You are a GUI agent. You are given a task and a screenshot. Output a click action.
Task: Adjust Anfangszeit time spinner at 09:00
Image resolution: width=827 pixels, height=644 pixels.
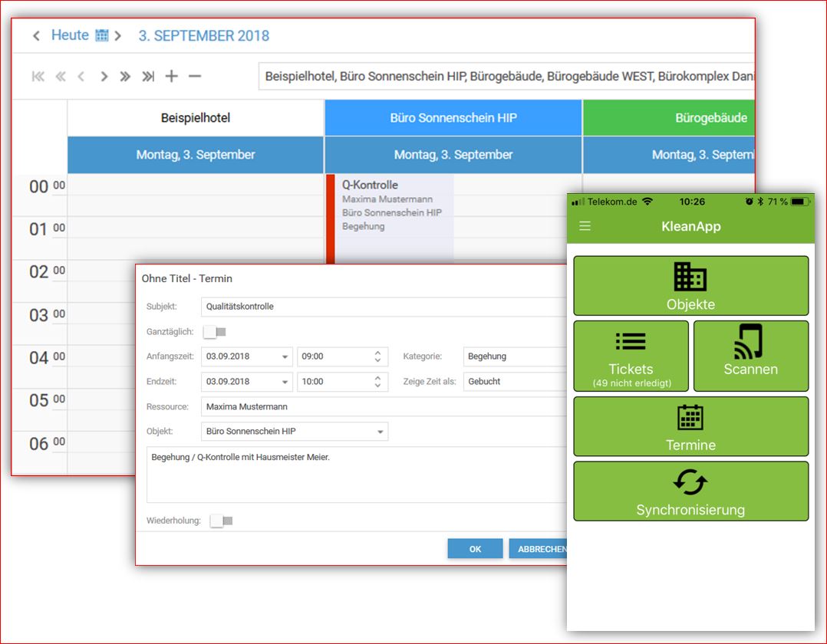[377, 356]
